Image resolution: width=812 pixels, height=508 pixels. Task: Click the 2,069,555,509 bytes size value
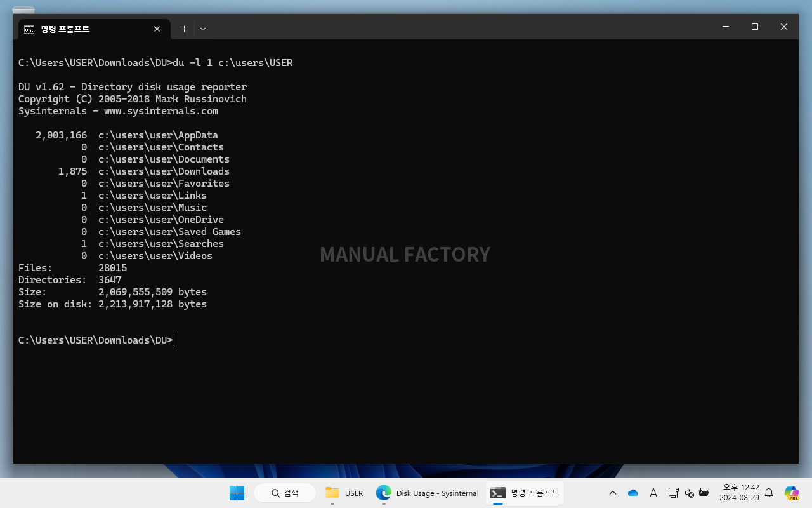[x=152, y=292]
